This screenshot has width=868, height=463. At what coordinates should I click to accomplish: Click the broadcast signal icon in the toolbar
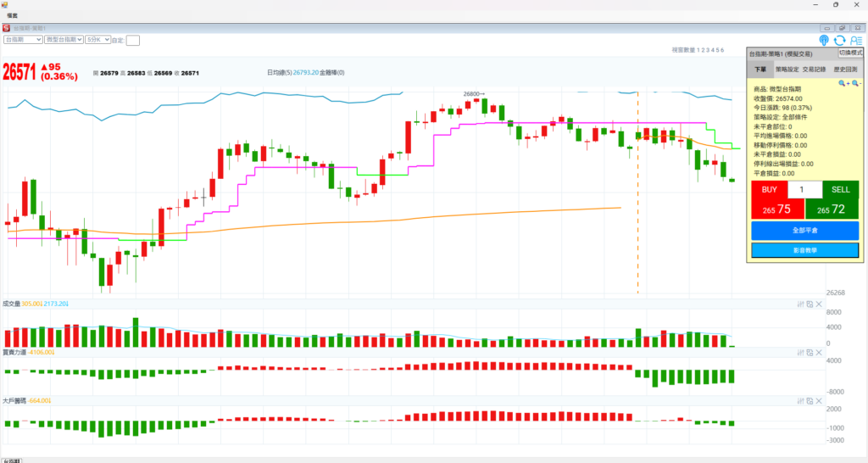tap(824, 40)
